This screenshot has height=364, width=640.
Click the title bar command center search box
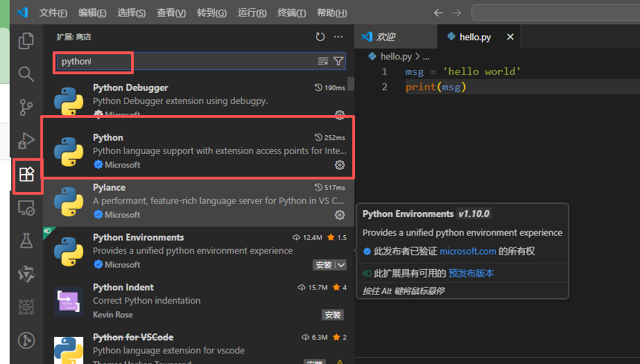tap(555, 12)
